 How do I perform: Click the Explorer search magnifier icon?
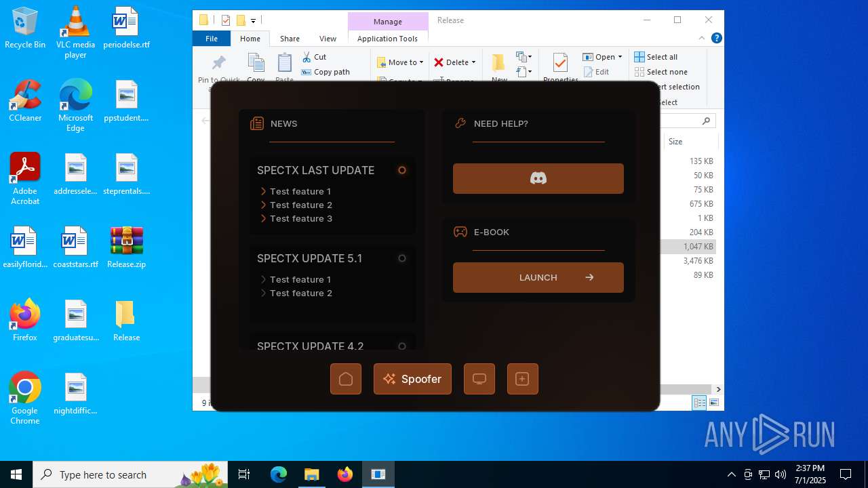tap(706, 121)
